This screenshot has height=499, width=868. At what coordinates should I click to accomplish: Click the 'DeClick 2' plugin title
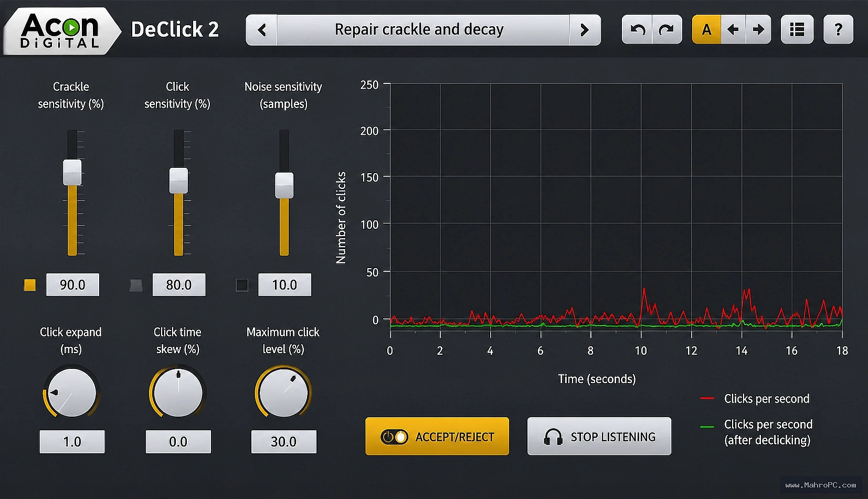[x=175, y=29]
